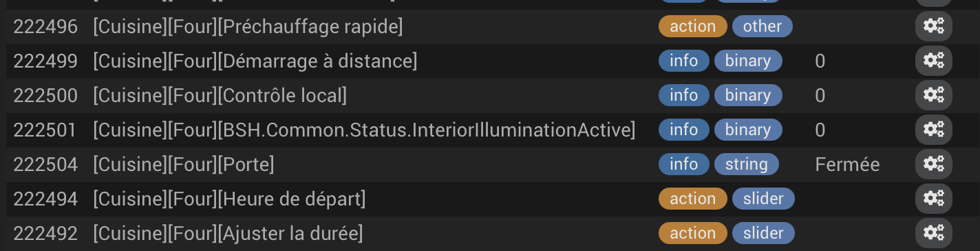Open gear settings for Heure de départ

point(933,199)
